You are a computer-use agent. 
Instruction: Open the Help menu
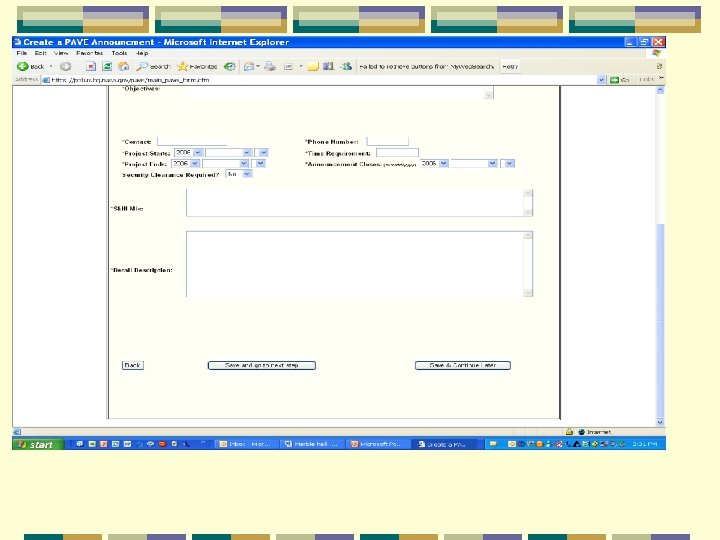click(x=142, y=53)
